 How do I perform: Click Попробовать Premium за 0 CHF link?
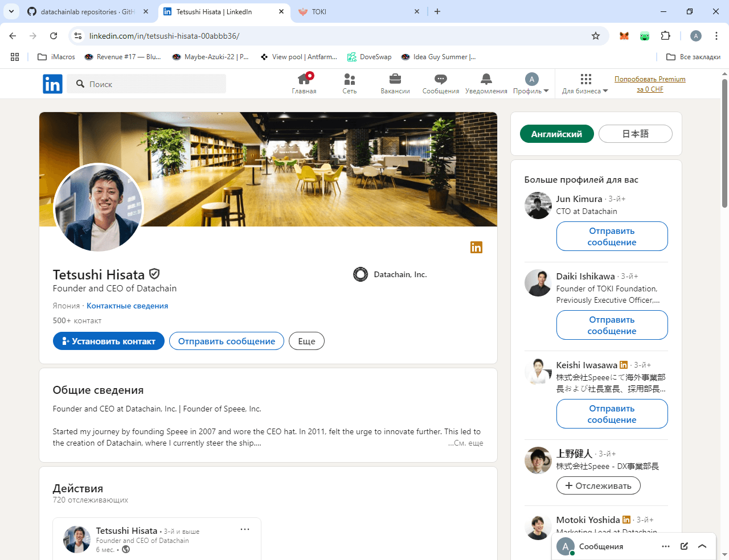pos(650,84)
